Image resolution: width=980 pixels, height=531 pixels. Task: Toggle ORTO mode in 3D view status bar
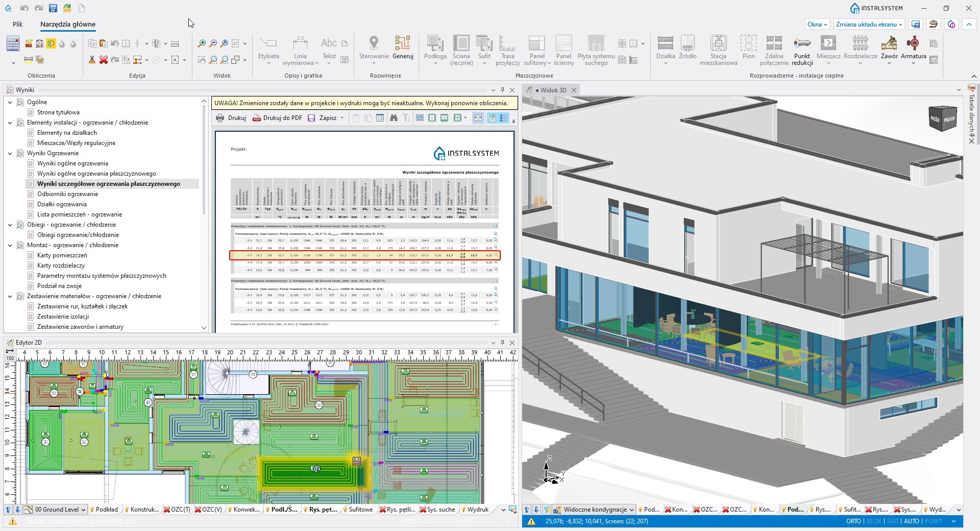[853, 521]
